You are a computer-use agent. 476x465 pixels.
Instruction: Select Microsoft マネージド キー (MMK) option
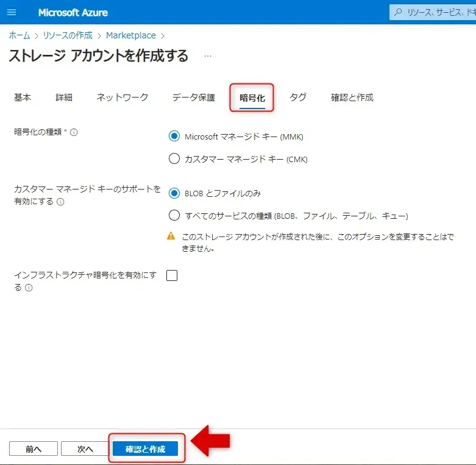point(174,137)
